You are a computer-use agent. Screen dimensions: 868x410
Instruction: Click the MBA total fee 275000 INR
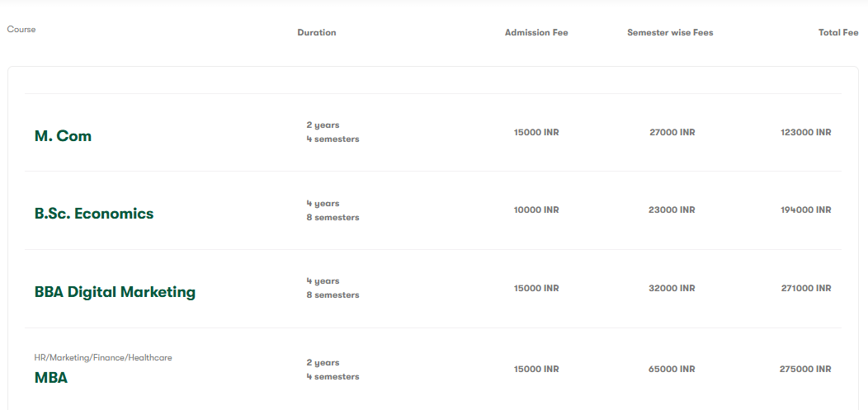[805, 369]
